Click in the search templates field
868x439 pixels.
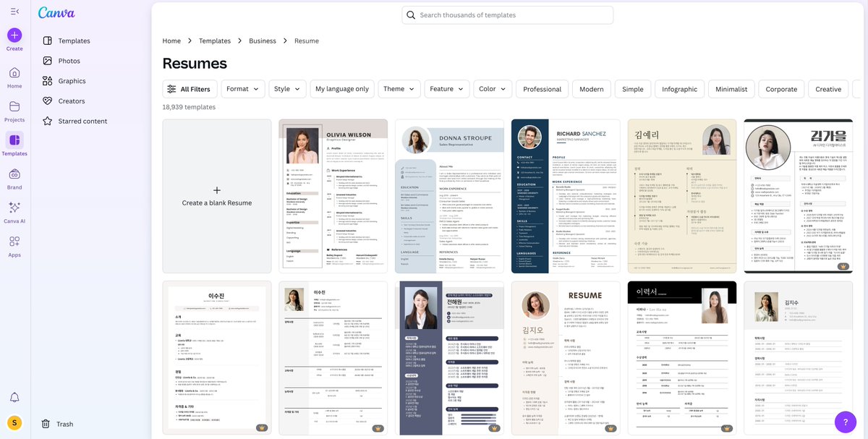[508, 15]
